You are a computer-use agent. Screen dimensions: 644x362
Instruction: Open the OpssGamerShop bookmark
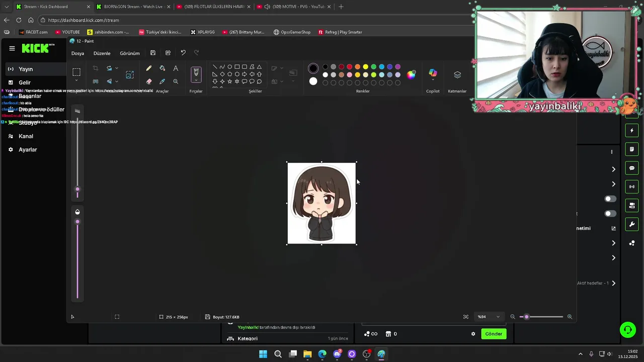[x=292, y=32]
